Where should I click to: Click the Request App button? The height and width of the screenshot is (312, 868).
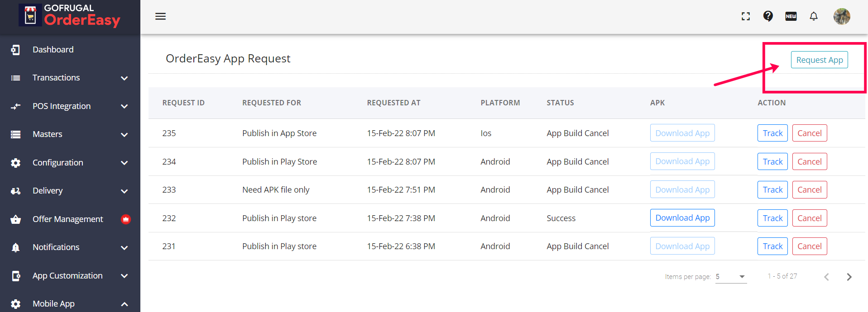tap(819, 60)
